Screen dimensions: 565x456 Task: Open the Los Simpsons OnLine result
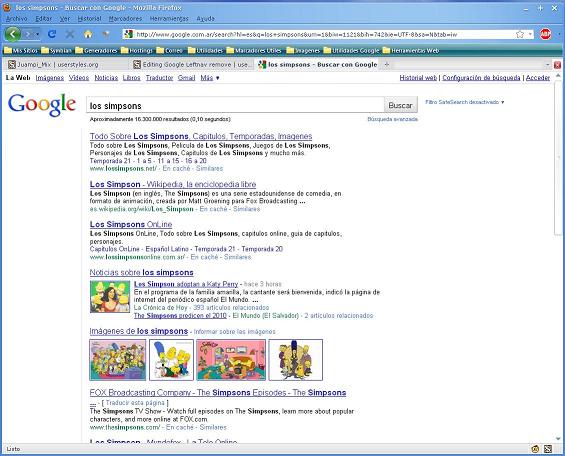(131, 224)
